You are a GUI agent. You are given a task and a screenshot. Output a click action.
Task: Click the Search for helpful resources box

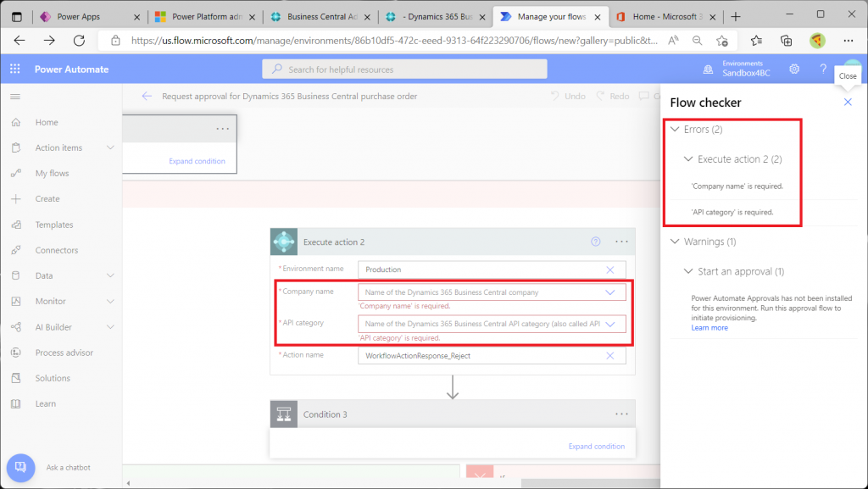coord(404,69)
